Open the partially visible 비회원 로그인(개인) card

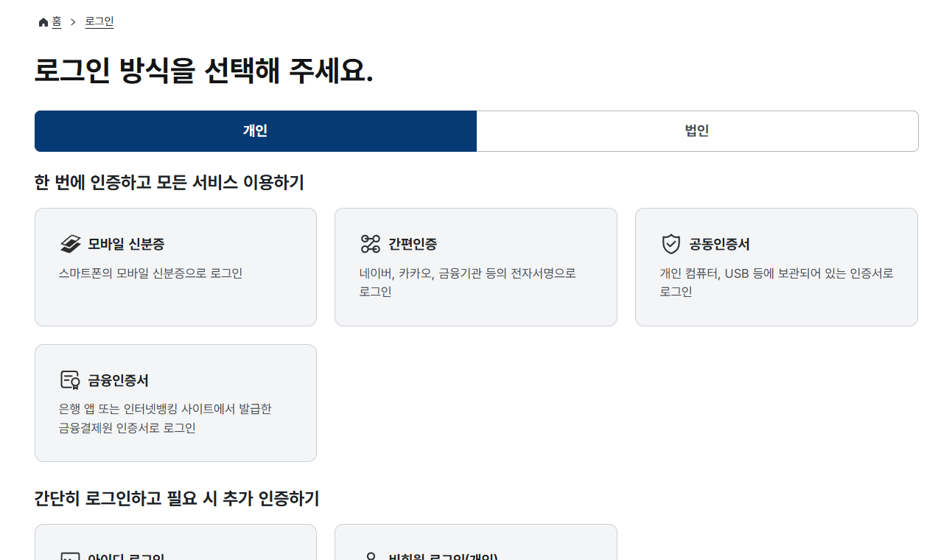(476, 542)
